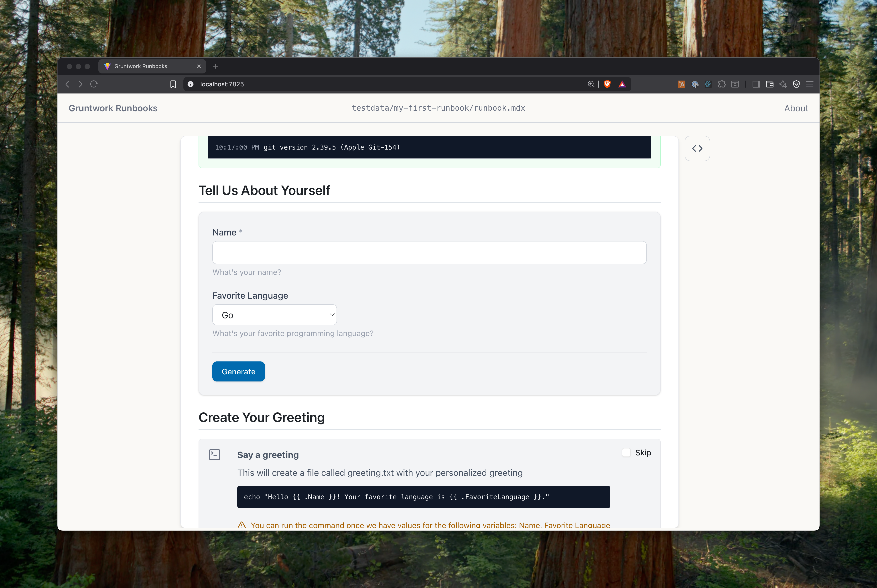Click the bookmark this page icon
Screen dimensions: 877x588
pyautogui.click(x=173, y=84)
